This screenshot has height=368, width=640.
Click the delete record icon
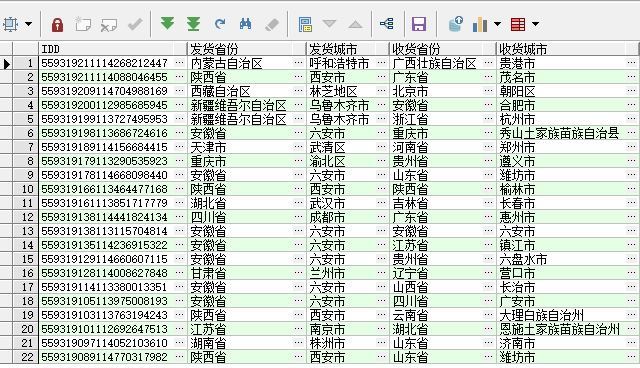[x=109, y=25]
